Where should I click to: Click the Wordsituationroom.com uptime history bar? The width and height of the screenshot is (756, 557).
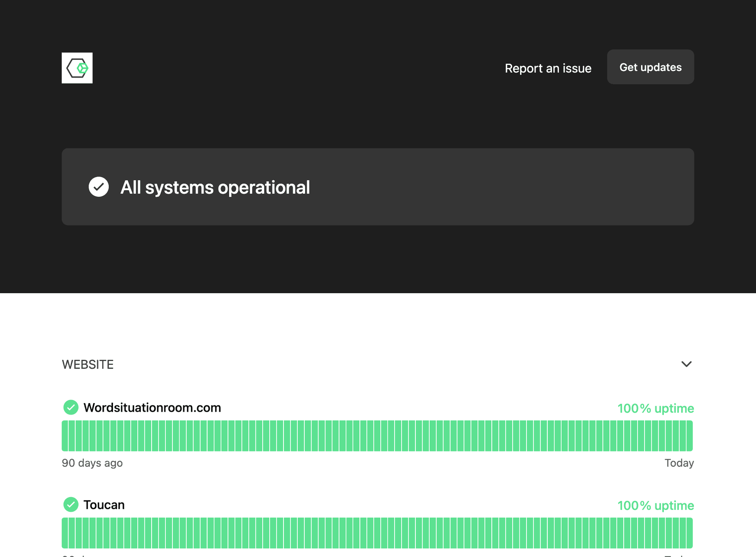tap(377, 436)
